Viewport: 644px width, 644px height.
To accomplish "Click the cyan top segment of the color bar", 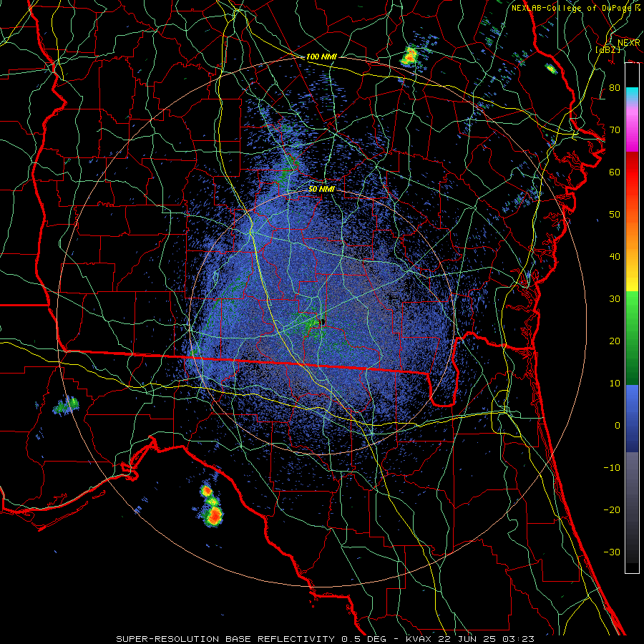I will (x=632, y=94).
